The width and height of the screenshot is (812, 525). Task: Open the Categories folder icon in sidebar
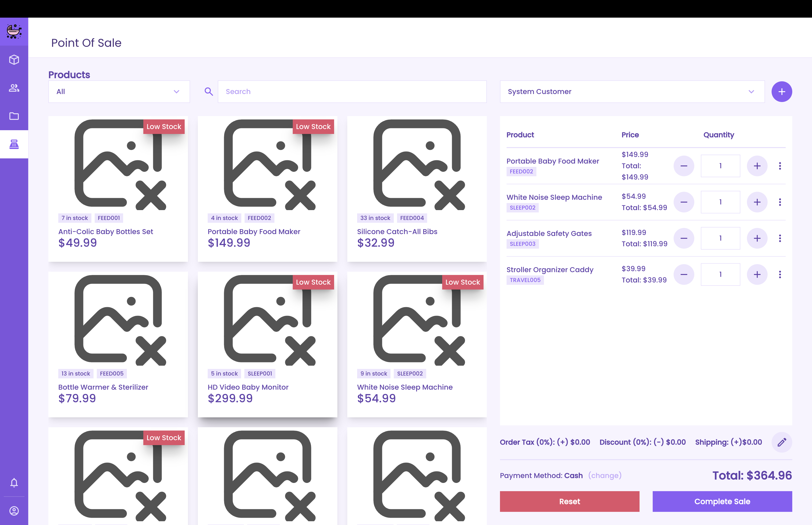pos(14,116)
